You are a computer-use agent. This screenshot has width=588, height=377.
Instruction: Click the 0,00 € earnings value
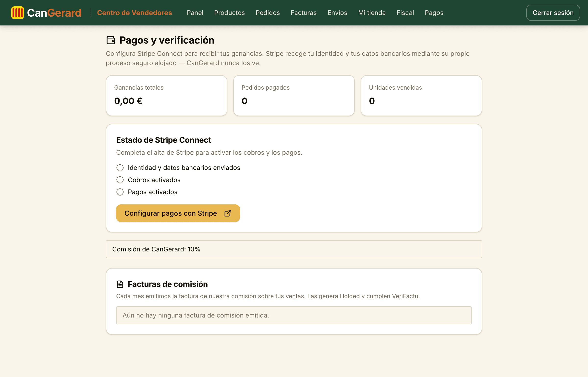(x=128, y=101)
